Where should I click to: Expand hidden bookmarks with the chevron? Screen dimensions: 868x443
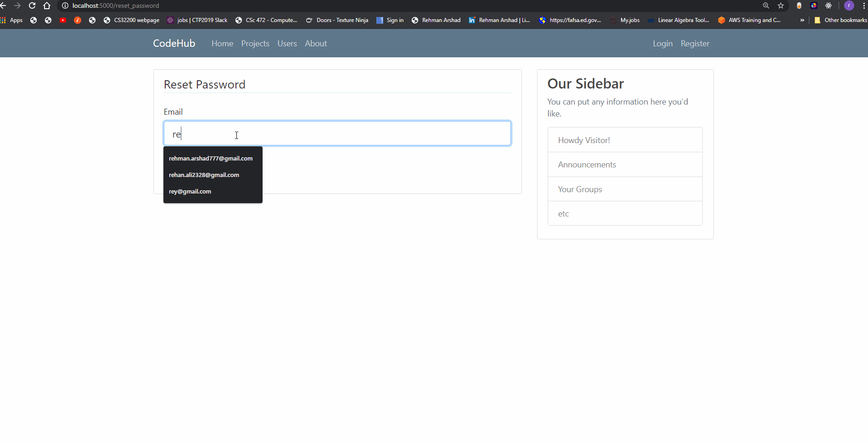[x=802, y=20]
